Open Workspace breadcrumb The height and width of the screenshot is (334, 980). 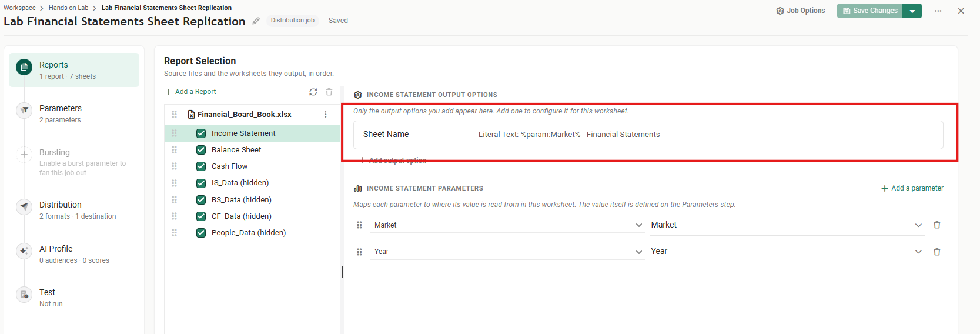(19, 8)
